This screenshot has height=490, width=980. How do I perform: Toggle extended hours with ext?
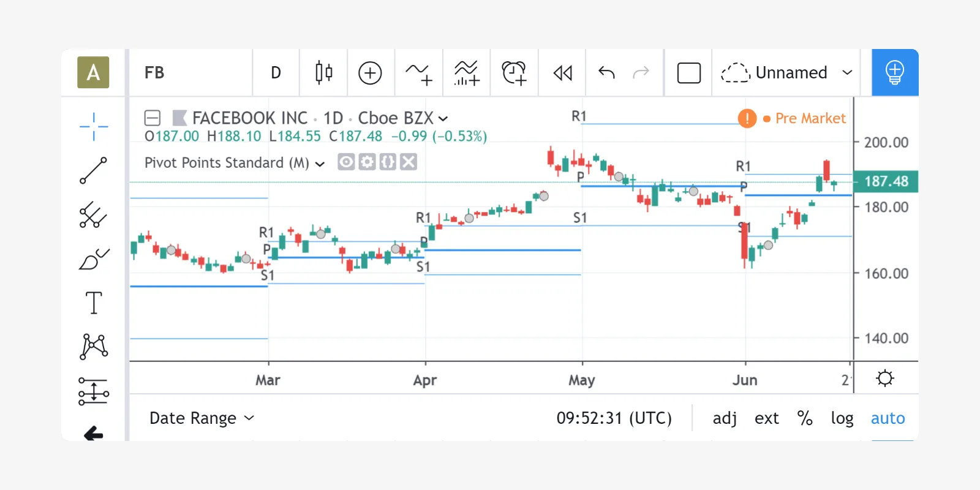point(766,418)
